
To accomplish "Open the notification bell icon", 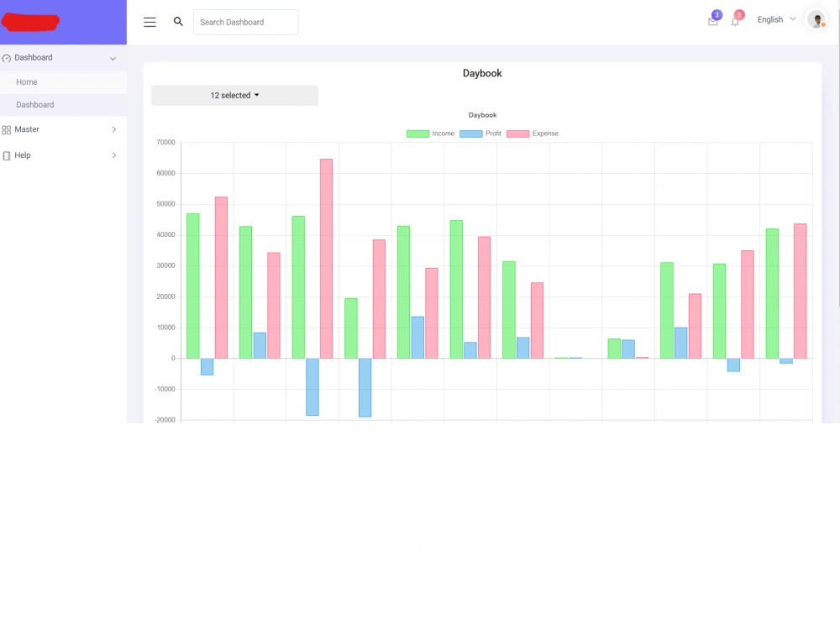I will point(735,22).
